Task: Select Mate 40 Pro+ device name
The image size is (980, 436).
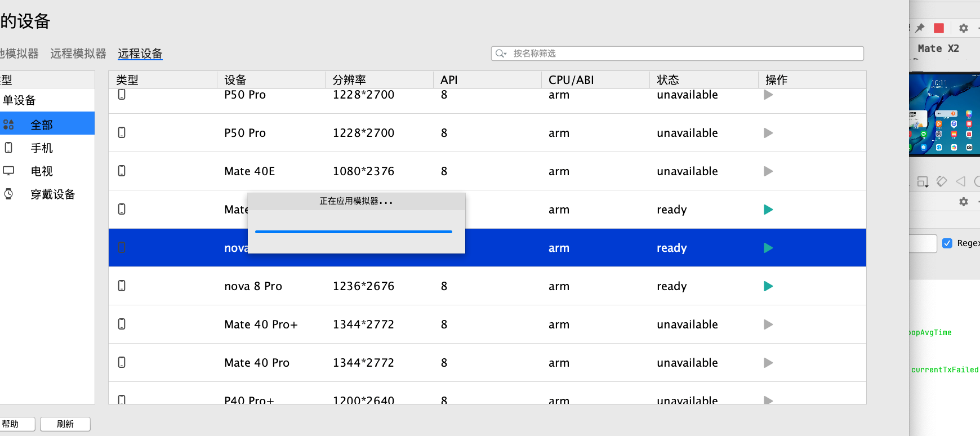Action: coord(261,324)
